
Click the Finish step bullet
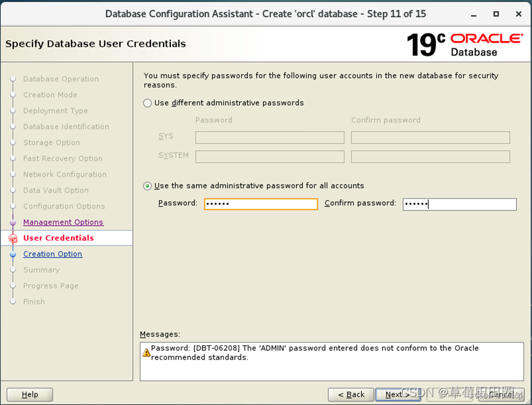point(13,302)
